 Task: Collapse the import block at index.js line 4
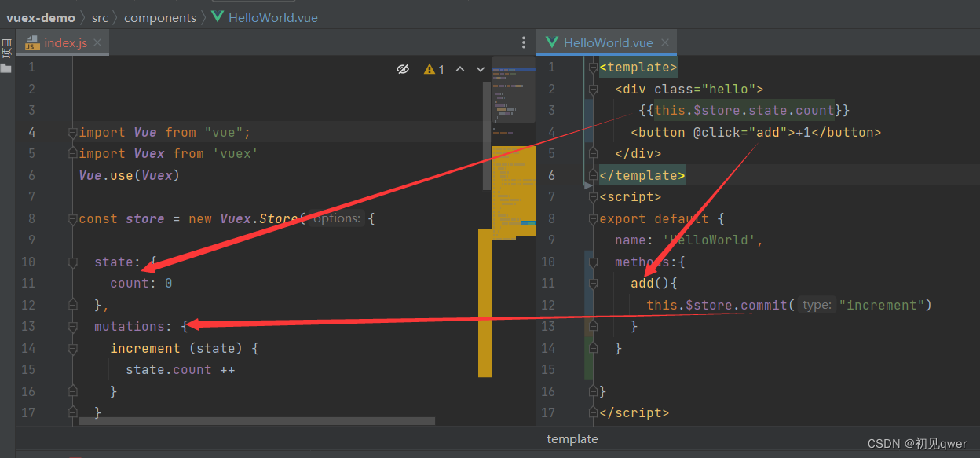(73, 132)
